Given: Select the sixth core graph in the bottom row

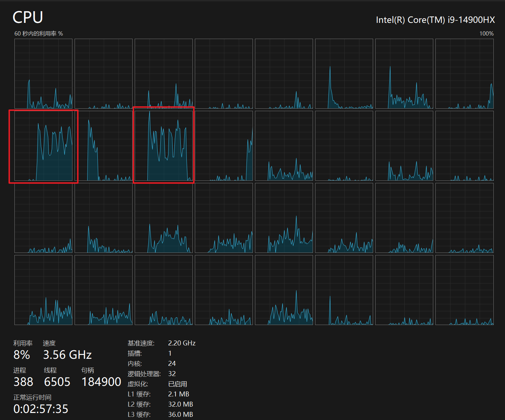Looking at the screenshot, I should click(344, 290).
